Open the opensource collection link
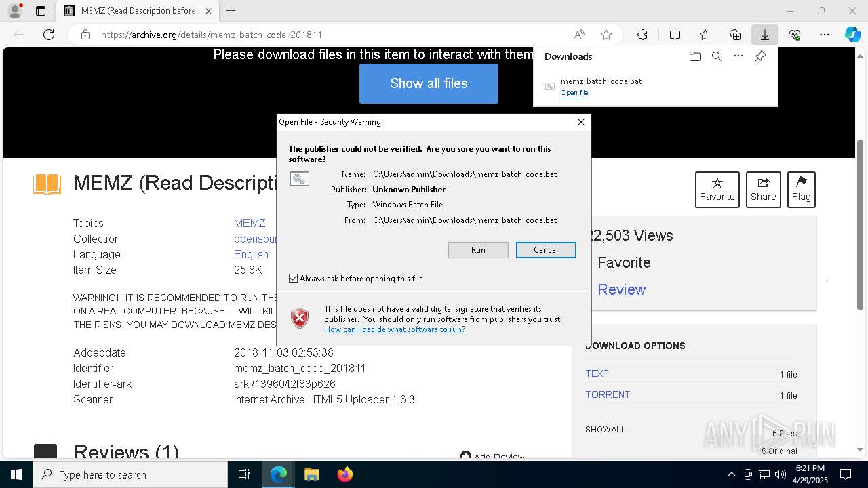 tap(255, 239)
